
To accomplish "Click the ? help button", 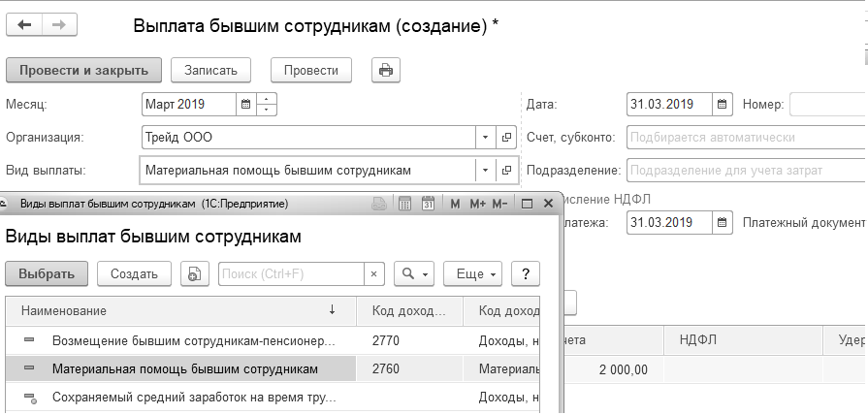I will click(526, 273).
